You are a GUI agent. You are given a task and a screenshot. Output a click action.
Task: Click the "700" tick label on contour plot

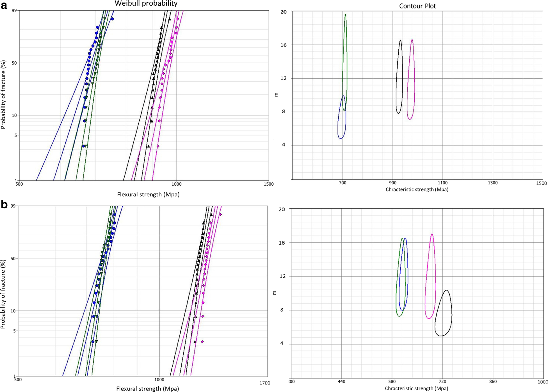pyautogui.click(x=342, y=183)
